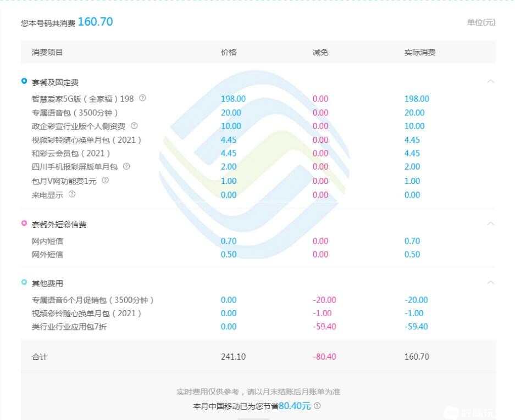515x420 pixels.
Task: Click the 政企彩宣行业版个人侧资费 row name
Action: coord(79,126)
